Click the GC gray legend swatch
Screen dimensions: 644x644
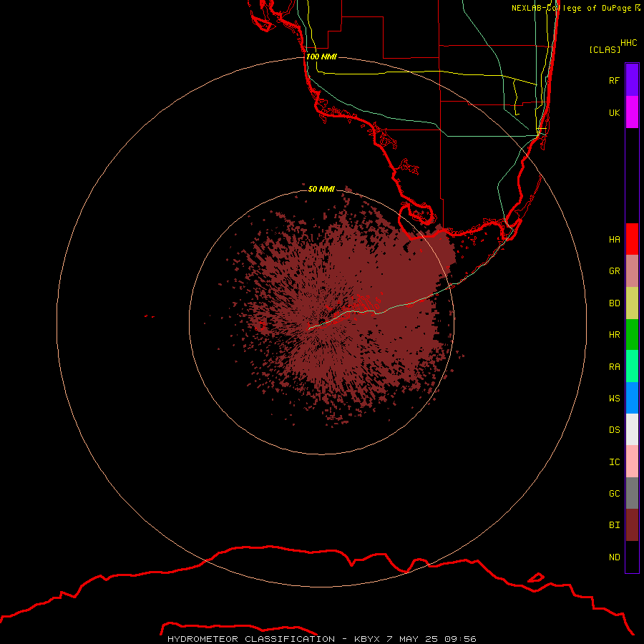coord(632,493)
